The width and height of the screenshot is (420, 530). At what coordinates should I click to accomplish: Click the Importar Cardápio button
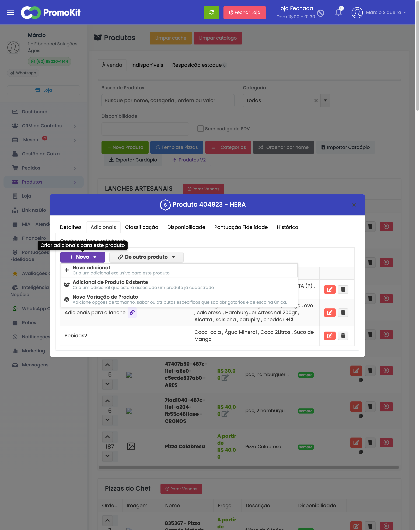click(345, 147)
